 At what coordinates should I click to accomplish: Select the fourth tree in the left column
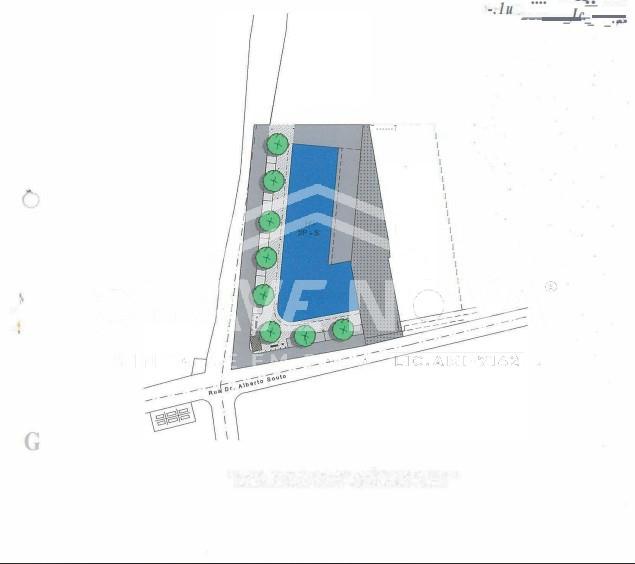point(266,258)
